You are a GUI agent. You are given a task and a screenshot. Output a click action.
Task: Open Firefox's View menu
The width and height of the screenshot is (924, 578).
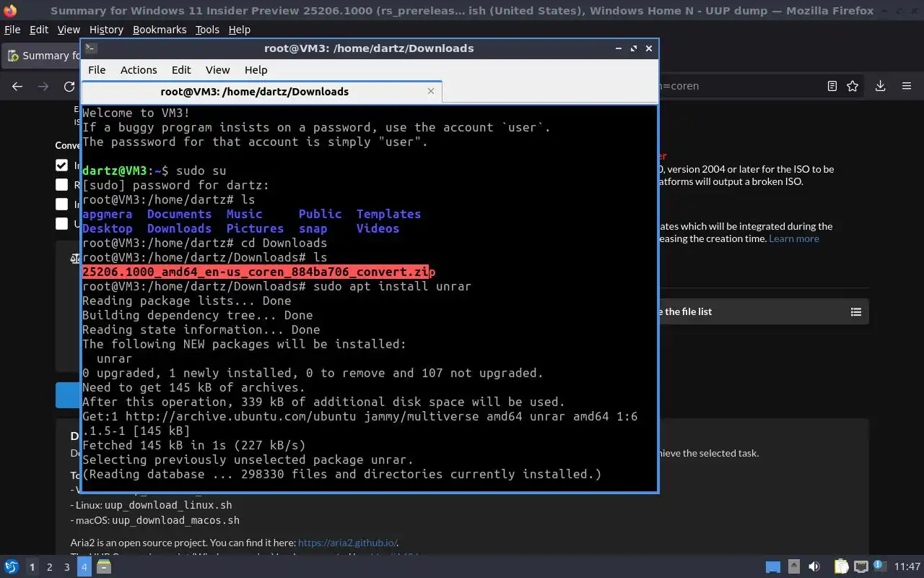click(69, 30)
